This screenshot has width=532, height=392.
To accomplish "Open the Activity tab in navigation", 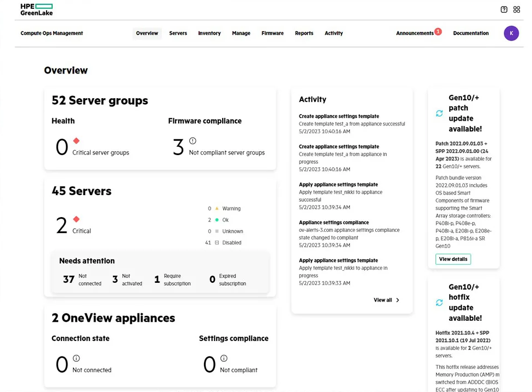I will click(334, 33).
